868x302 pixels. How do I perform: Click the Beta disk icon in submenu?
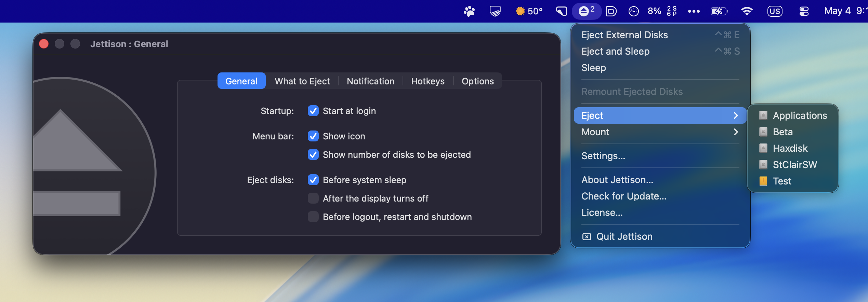coord(763,132)
